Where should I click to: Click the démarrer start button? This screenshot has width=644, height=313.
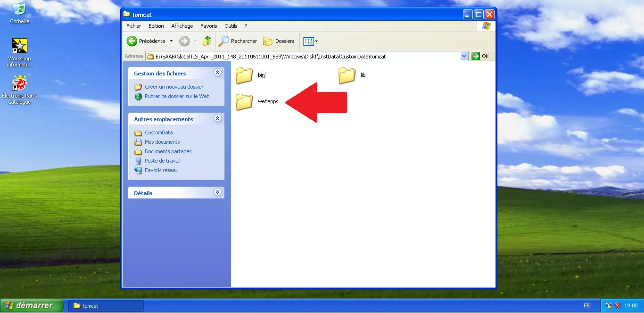(x=28, y=305)
